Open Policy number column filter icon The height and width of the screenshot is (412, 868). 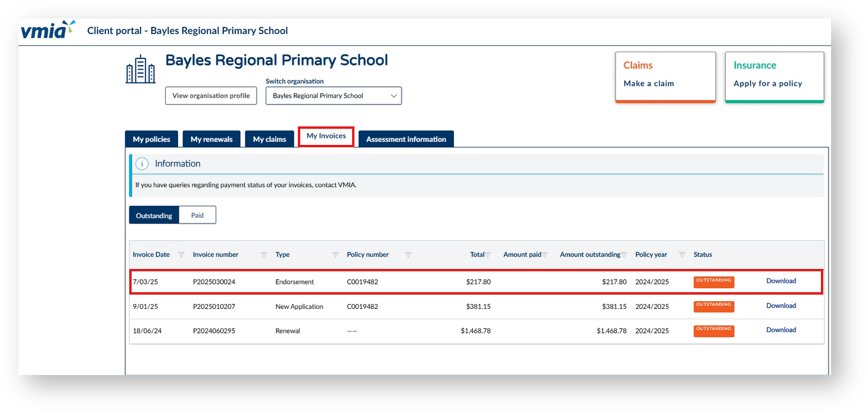pos(408,255)
